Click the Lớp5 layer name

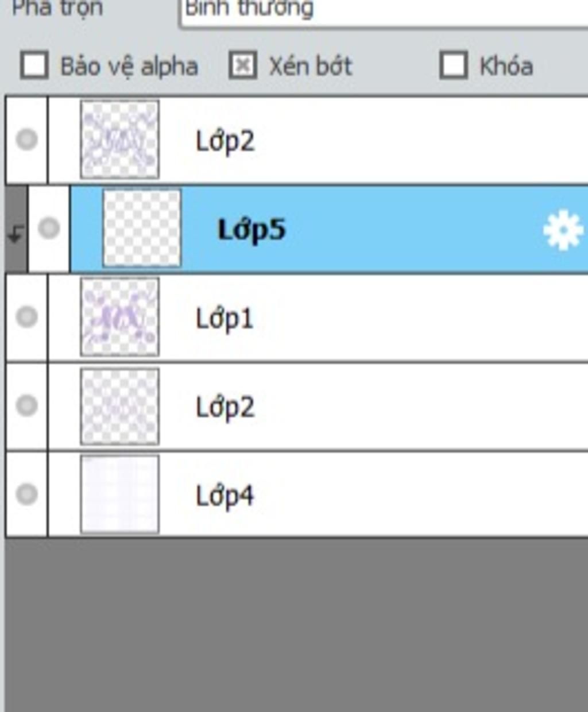[251, 230]
